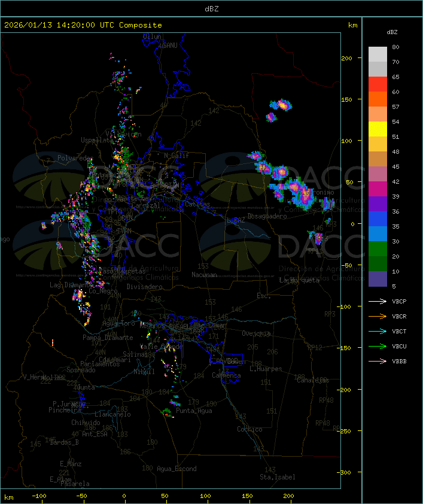423x504 pixels.
Task: Click the VBBB legend text label
Action: click(x=400, y=362)
